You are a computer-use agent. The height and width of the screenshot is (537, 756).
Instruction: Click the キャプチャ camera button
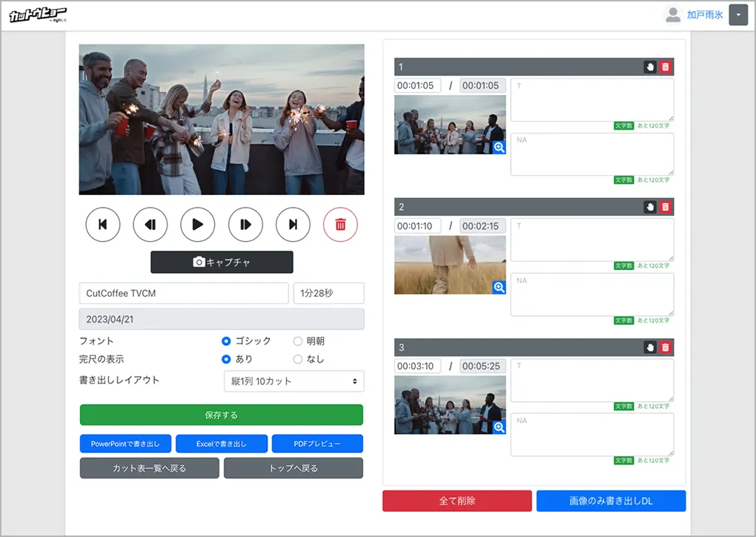[x=222, y=262]
